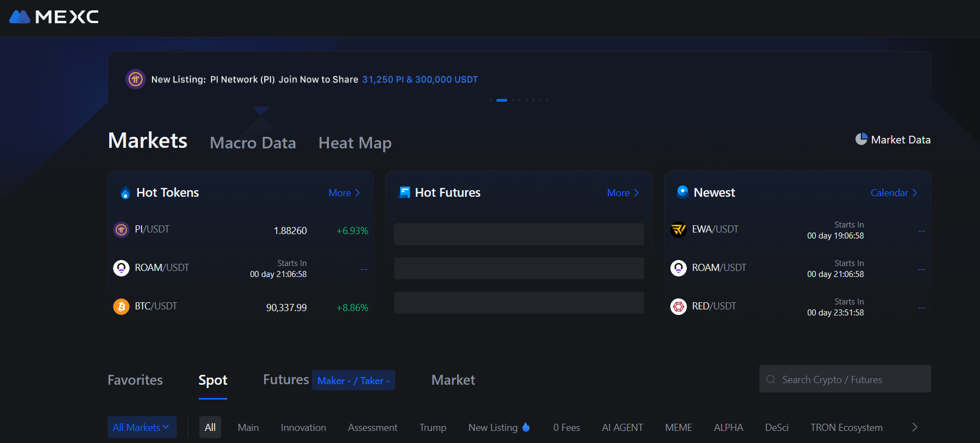
Task: Click the +8.86% change value
Action: [352, 308]
